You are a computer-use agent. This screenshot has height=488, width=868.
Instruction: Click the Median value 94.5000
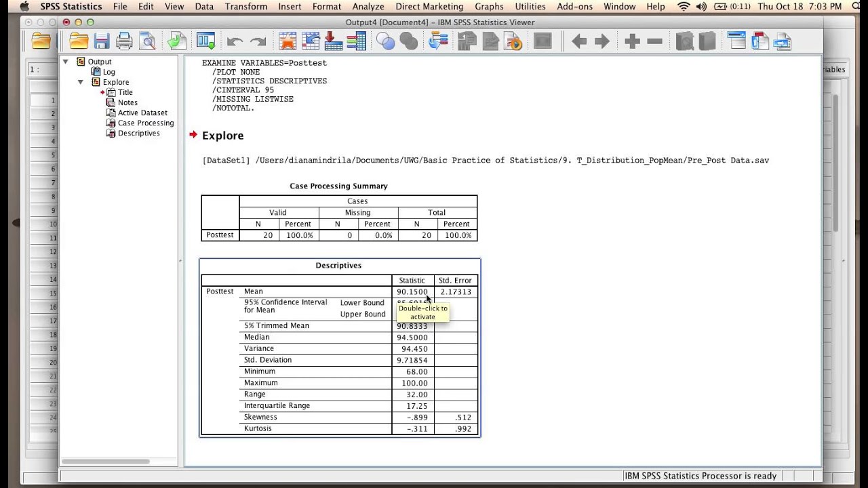tap(412, 337)
